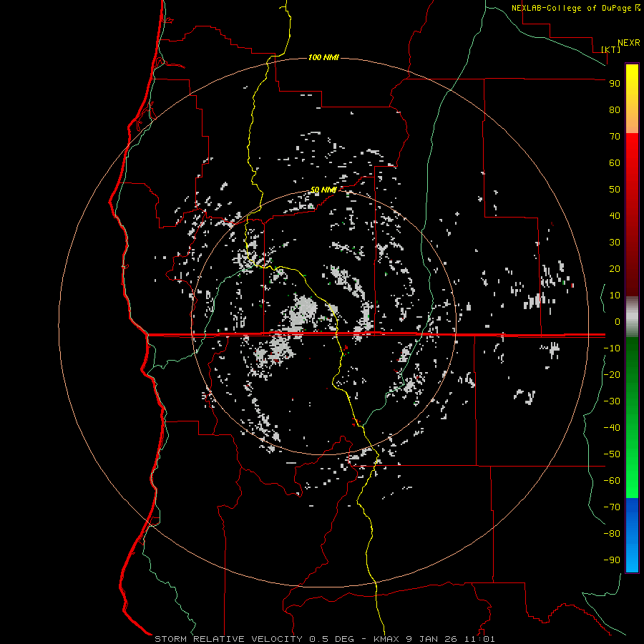The height and width of the screenshot is (644, 644).
Task: Click the 20 value on the velocity scale
Action: coord(615,269)
